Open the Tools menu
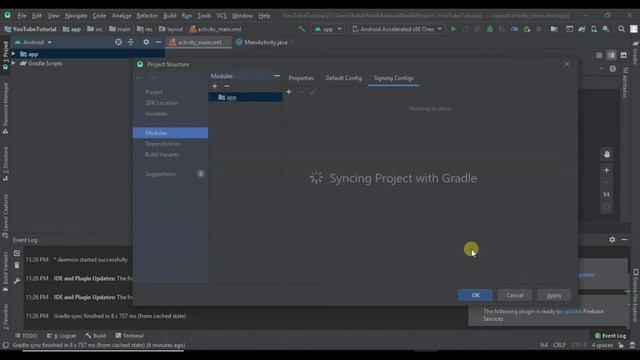 tap(204, 16)
